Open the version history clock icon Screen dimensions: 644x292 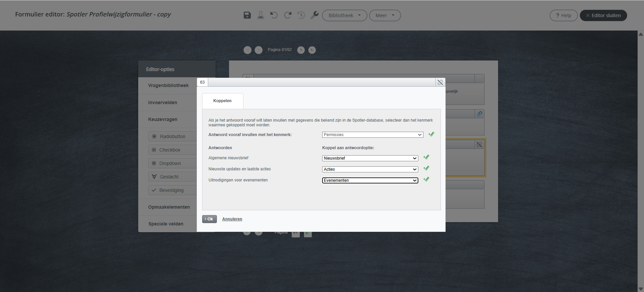coord(301,15)
